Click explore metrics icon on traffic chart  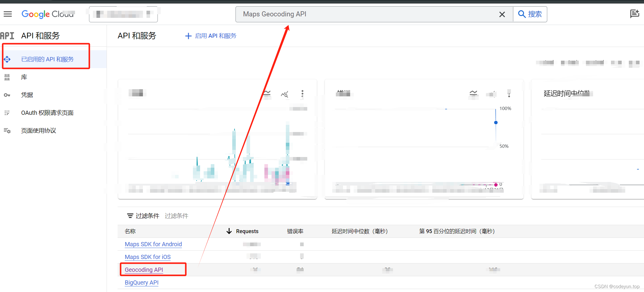(285, 94)
